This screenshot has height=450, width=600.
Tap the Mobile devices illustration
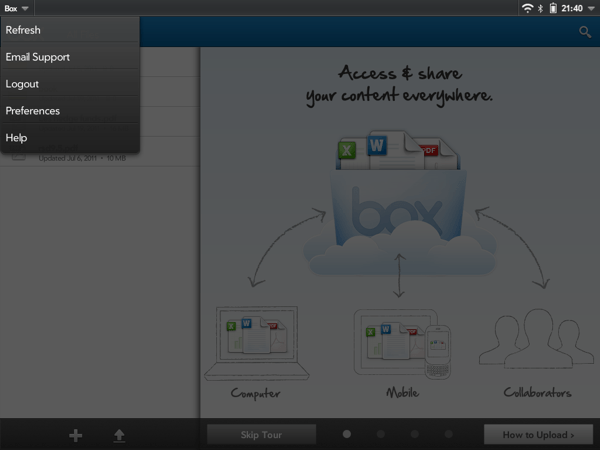(x=402, y=344)
